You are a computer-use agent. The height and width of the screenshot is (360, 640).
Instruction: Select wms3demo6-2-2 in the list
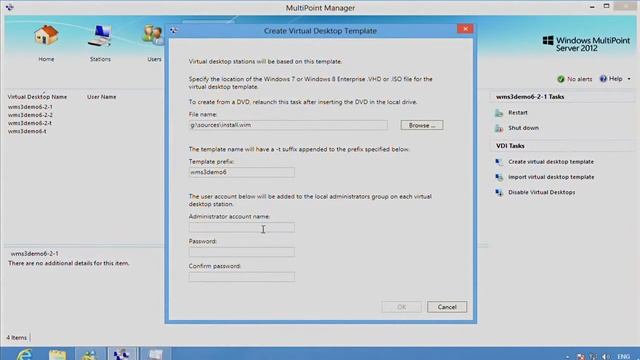coord(30,115)
